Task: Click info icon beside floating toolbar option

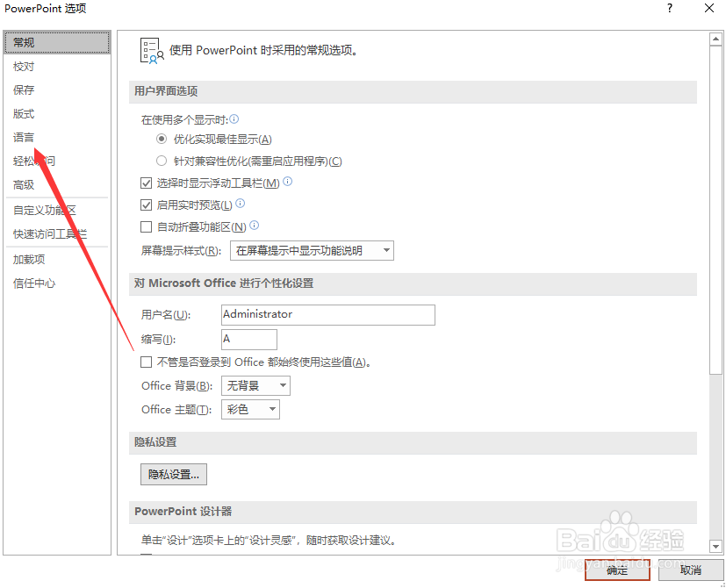Action: 288,182
